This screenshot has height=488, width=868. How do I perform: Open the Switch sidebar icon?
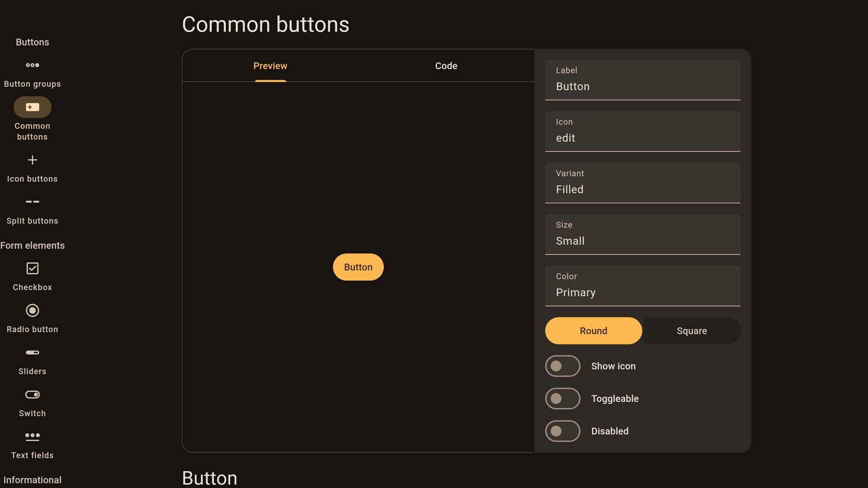32,394
